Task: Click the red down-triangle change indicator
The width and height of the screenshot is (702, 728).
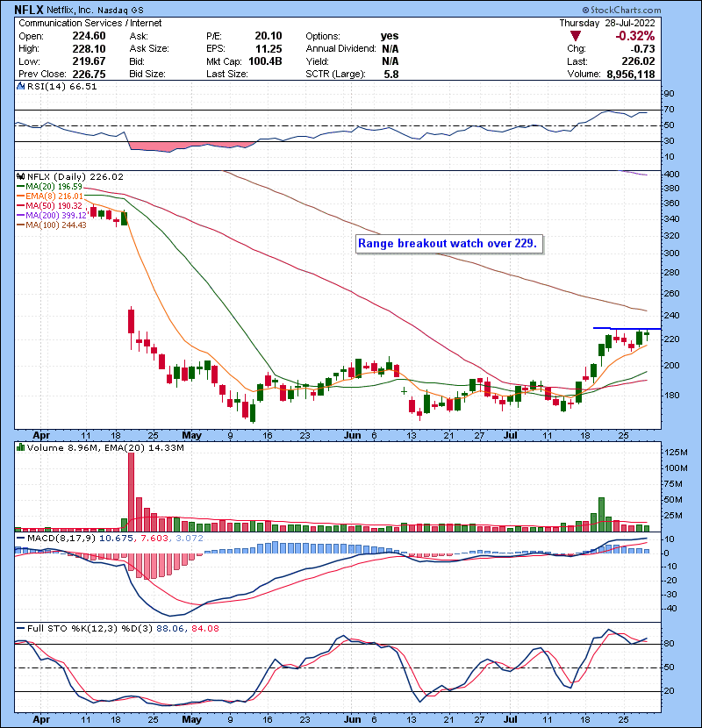Action: 575,36
